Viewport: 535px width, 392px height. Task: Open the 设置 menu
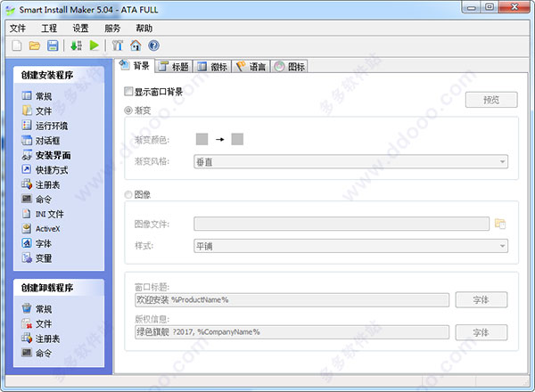pyautogui.click(x=80, y=29)
